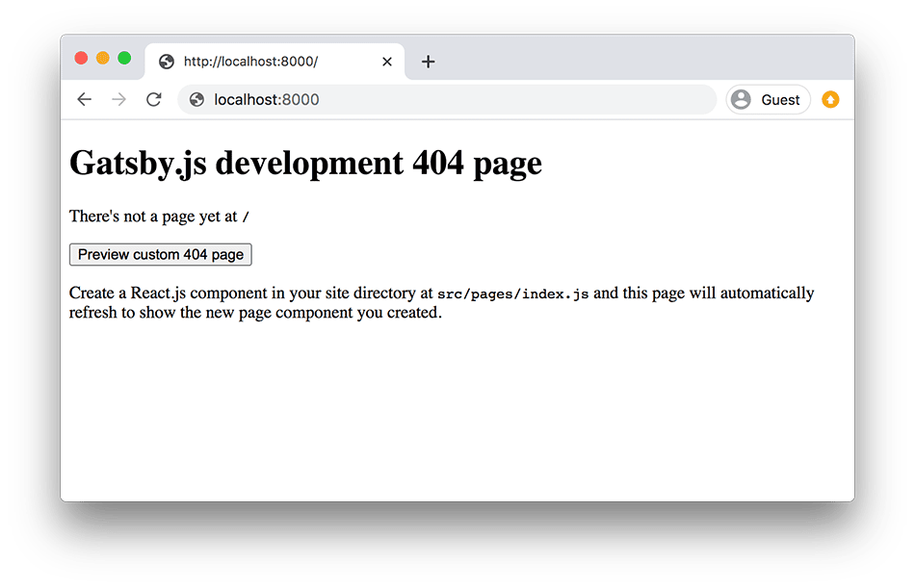
Task: Click the globe favicon in the tab
Action: point(167,62)
